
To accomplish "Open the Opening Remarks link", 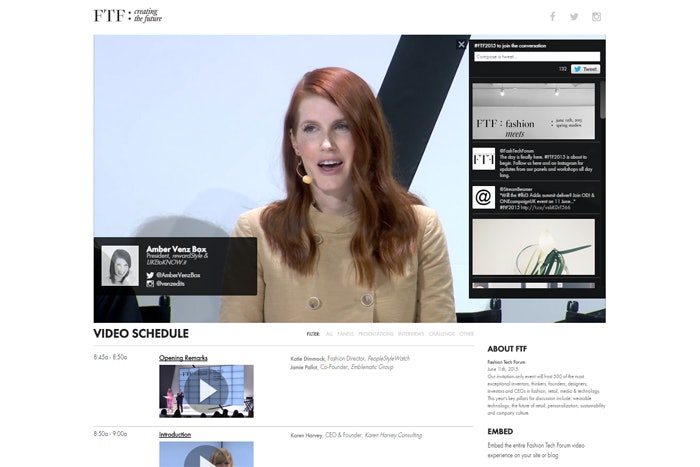I will point(183,357).
